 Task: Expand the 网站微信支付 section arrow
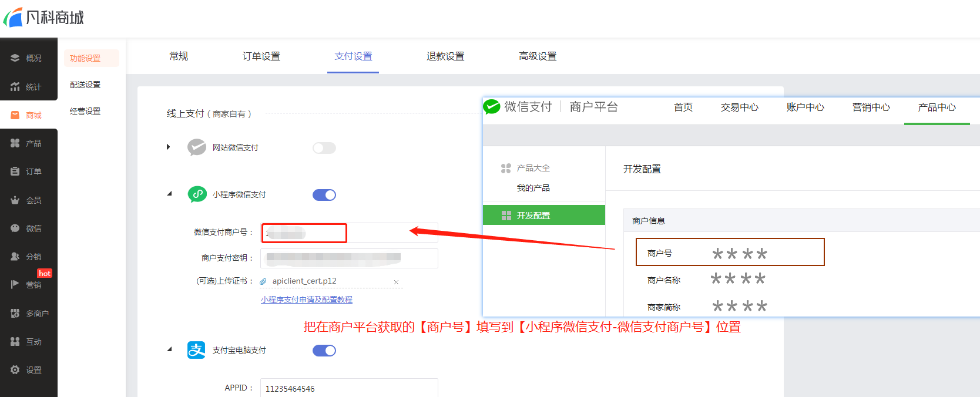click(169, 147)
